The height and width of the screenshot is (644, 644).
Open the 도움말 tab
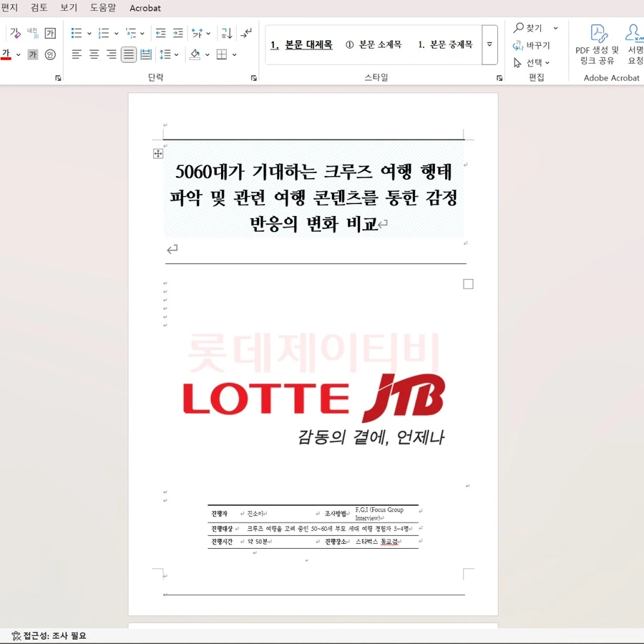point(103,8)
